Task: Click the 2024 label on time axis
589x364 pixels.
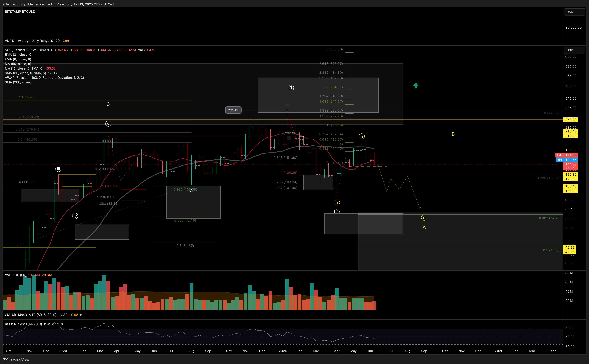Action: coord(62,351)
